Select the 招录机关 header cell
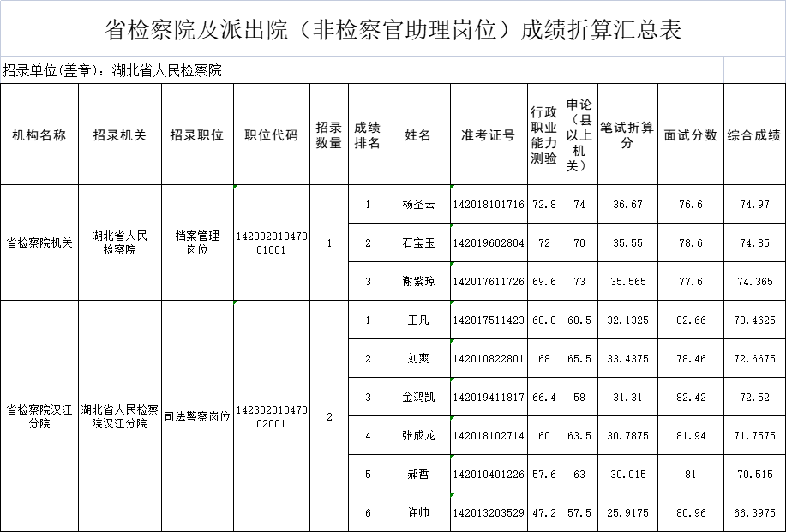The image size is (786, 532). tap(120, 134)
